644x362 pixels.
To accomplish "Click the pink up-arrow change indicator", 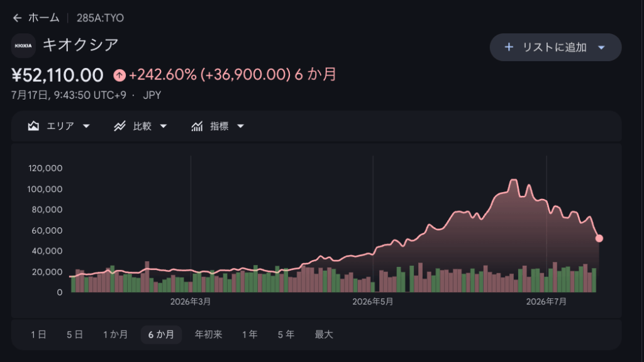I will point(119,76).
